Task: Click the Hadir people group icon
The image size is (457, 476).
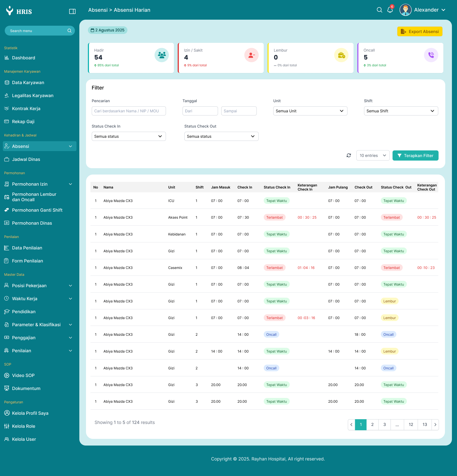Action: 162,55
